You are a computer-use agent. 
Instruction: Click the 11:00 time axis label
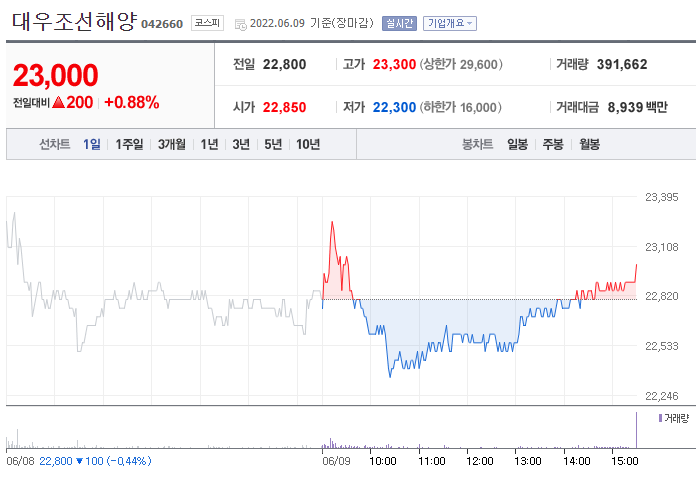[431, 461]
